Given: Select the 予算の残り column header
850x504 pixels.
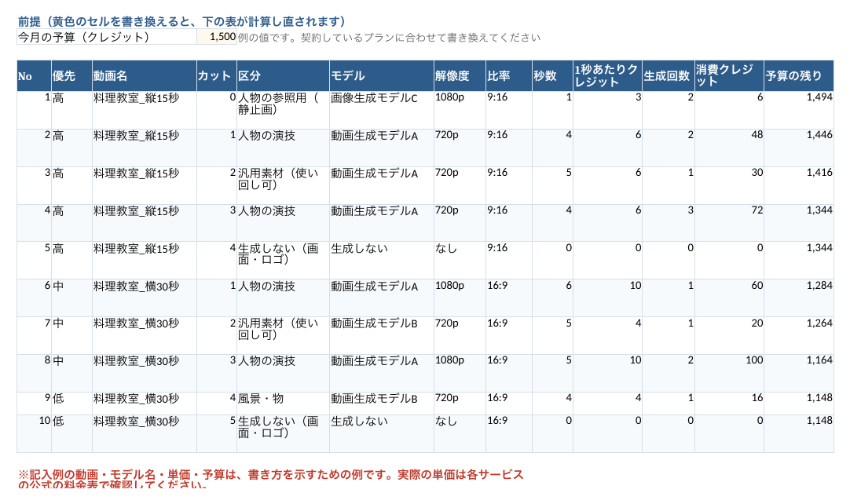Looking at the screenshot, I should tap(798, 76).
